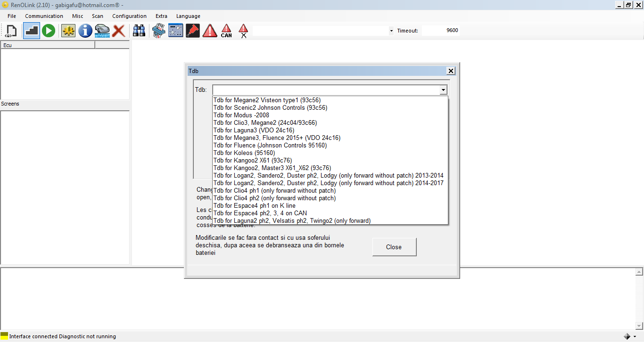This screenshot has width=644, height=342.
Task: Click the car icon in toolbar
Action: point(102,31)
